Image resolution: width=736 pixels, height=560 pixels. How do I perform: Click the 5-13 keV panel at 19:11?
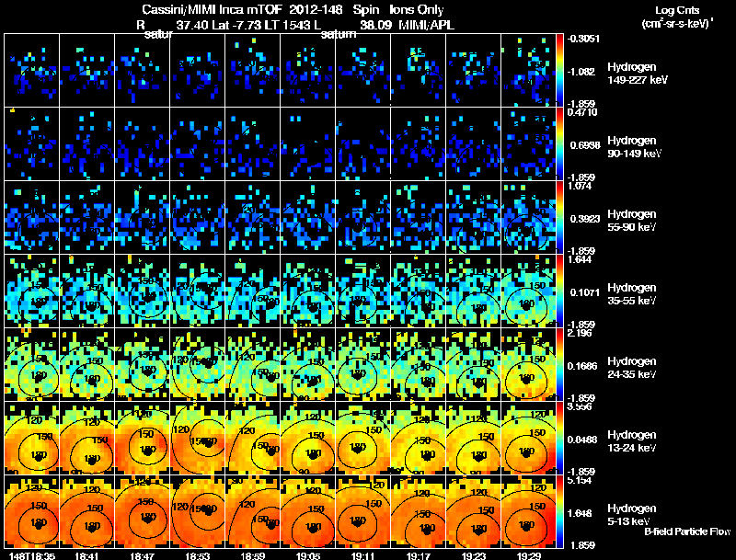point(362,511)
